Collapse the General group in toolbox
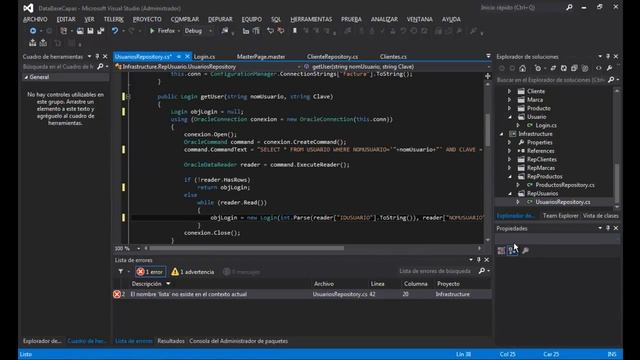The image size is (640, 360). [27, 77]
